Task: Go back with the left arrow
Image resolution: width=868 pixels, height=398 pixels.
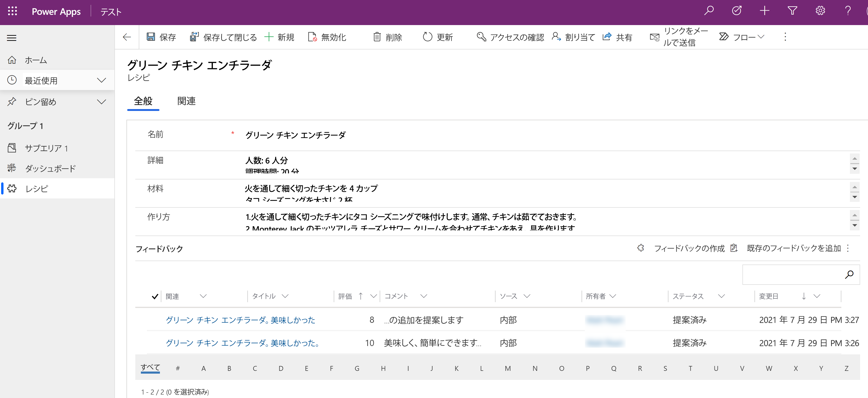Action: click(x=127, y=37)
